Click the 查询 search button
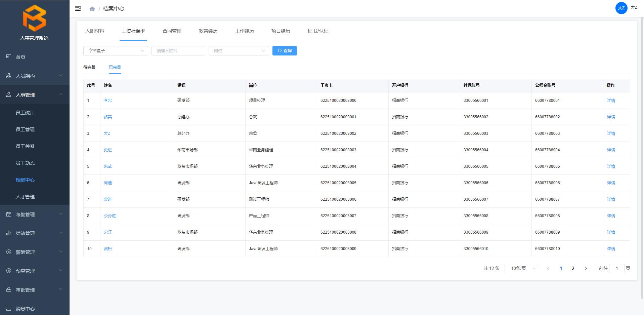The height and width of the screenshot is (315, 644). tap(285, 51)
